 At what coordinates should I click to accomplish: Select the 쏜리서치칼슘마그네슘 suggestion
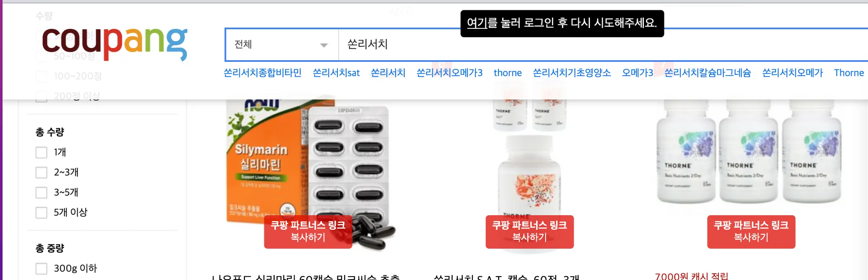(707, 73)
